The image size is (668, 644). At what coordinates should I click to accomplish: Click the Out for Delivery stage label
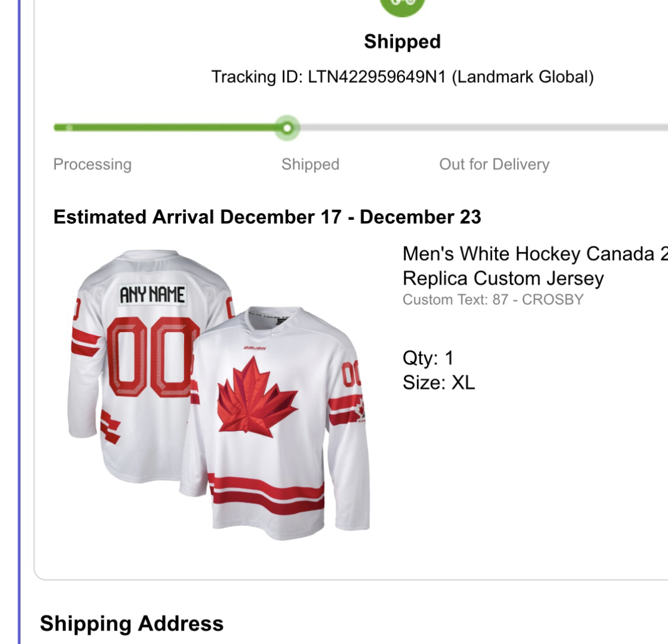tap(494, 165)
